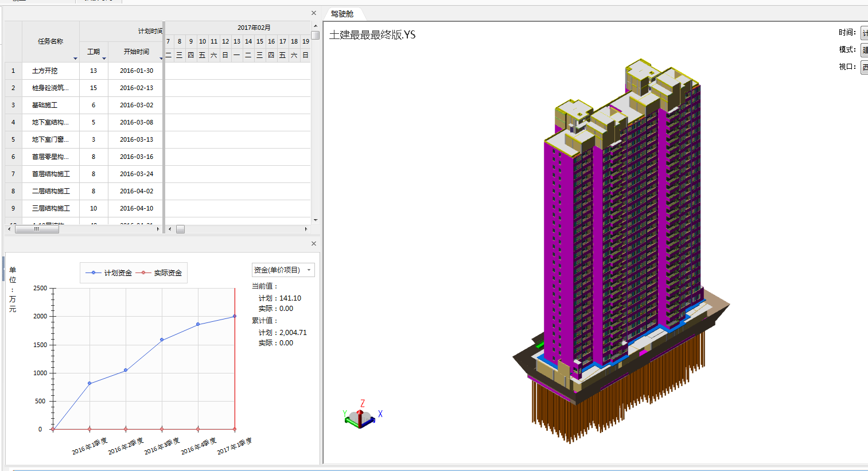Screen dimensions: 868x471
Task: Open the 任务名称 column filter arrow
Action: tap(75, 59)
